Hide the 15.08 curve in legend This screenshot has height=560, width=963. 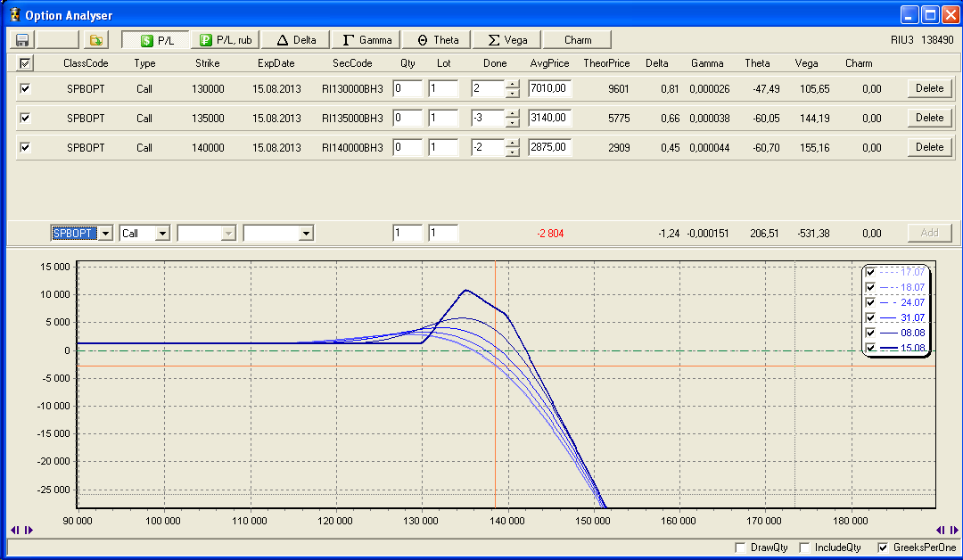point(870,348)
